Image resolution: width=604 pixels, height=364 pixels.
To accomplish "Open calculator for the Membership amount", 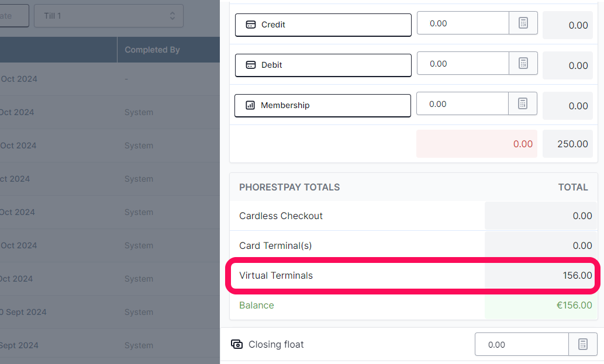I will (523, 103).
